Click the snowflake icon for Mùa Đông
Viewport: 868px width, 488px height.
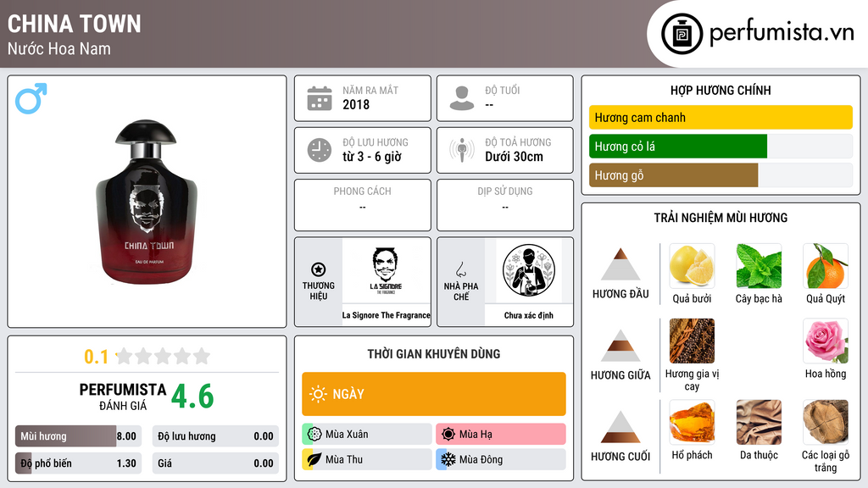point(448,459)
